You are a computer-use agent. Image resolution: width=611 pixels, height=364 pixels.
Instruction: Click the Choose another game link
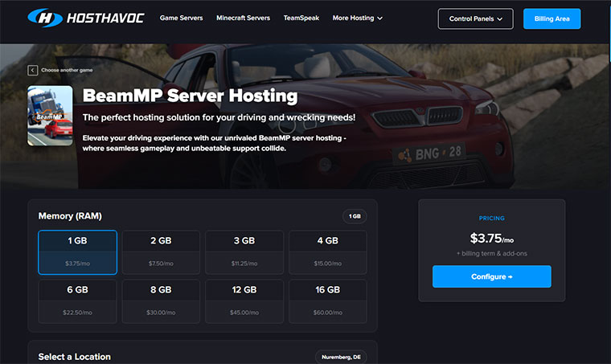(67, 70)
